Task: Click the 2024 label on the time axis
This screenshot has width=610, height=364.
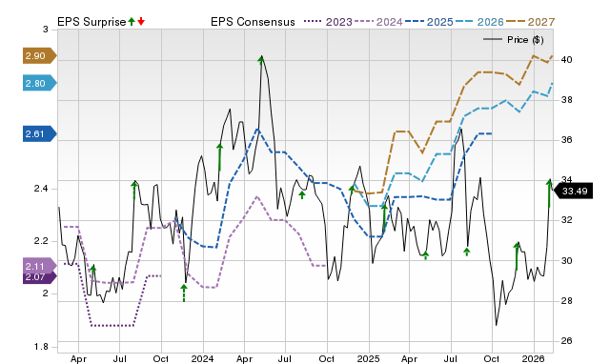Action: (x=203, y=358)
